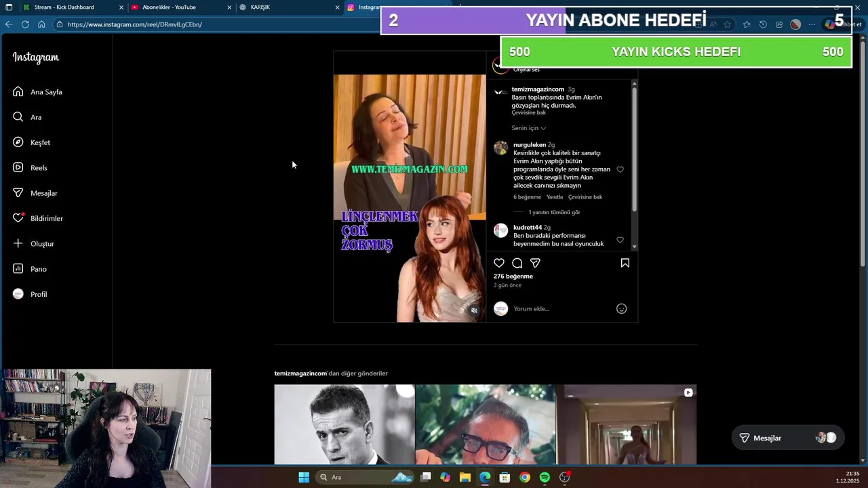Reload the page with the refresh icon
868x488 pixels.
pos(25,24)
